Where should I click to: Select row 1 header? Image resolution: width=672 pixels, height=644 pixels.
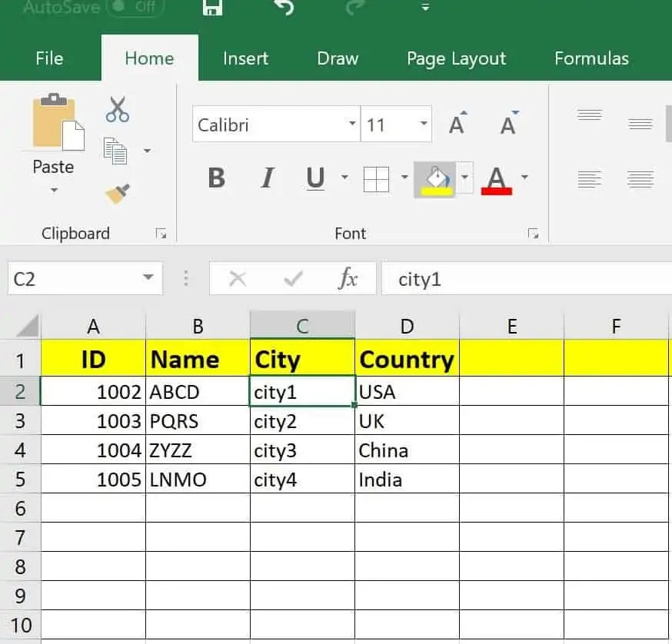tap(20, 359)
